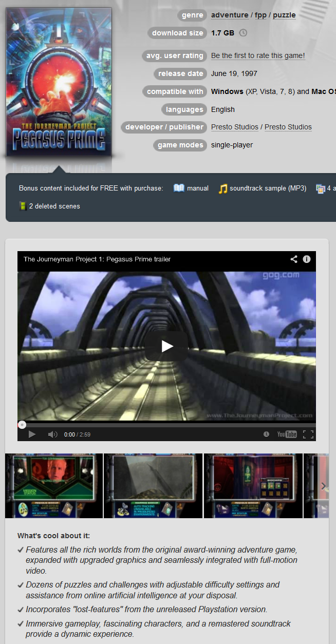Click the '2 deleted scenes' label
The image size is (336, 644).
[54, 206]
